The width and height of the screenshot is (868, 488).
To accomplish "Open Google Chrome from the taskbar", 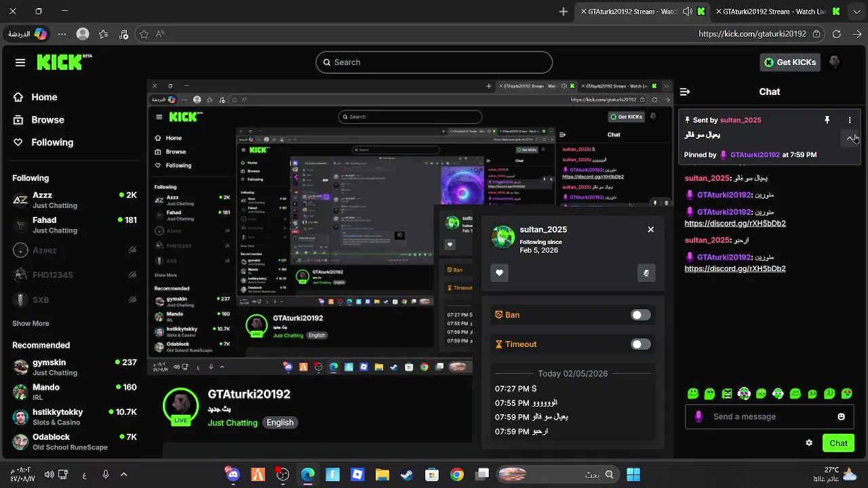I will pyautogui.click(x=457, y=475).
